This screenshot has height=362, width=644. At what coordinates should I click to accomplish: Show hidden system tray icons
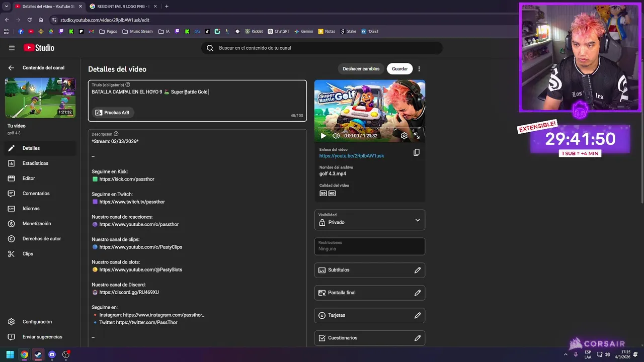pos(566,354)
